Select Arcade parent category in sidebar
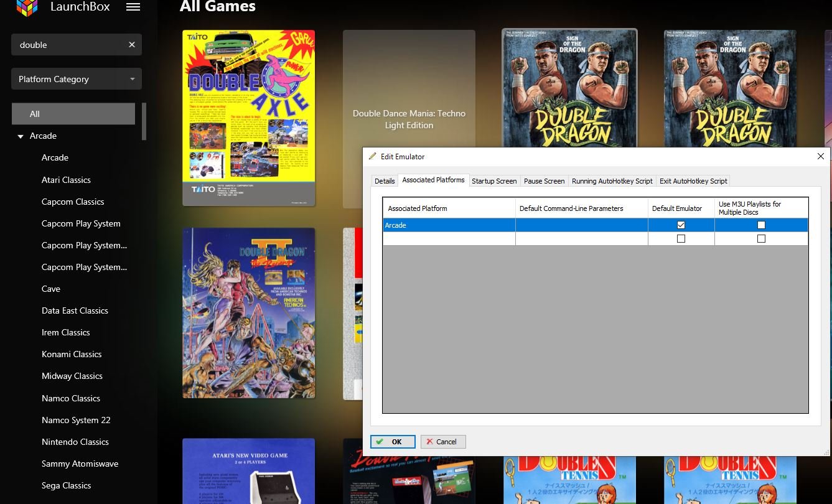 (43, 136)
